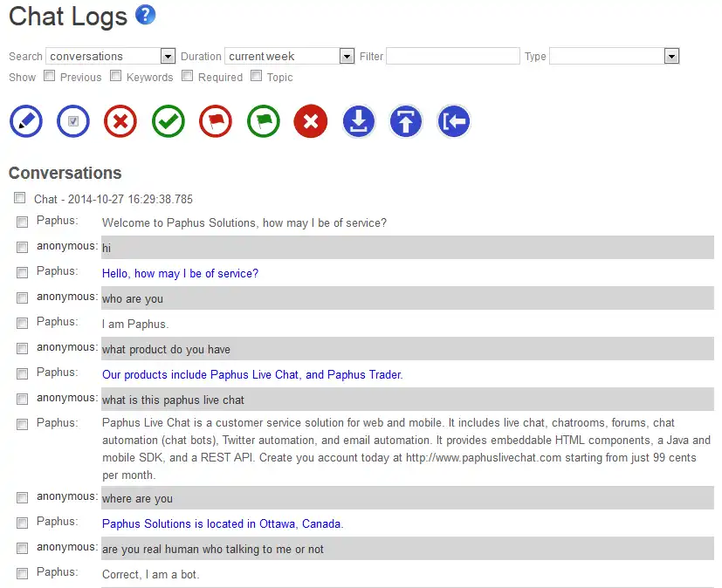Click the Filter text field
Screen dimensions: 722x588
pos(453,56)
